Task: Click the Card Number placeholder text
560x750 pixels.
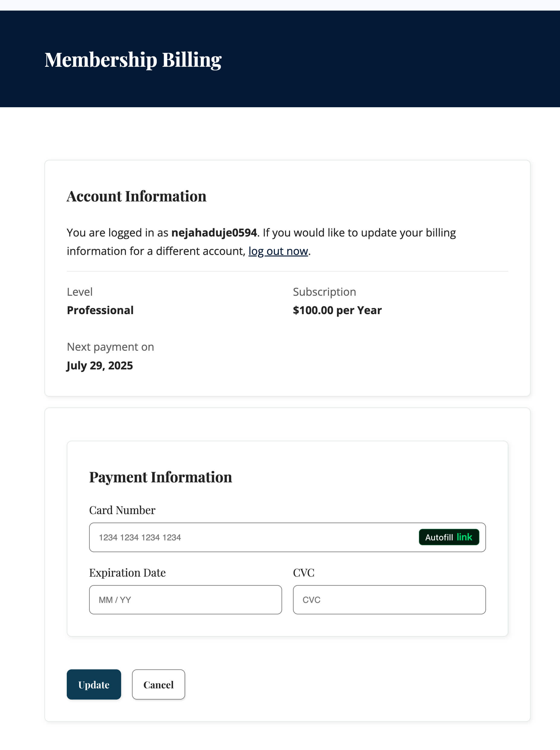Action: [x=140, y=537]
